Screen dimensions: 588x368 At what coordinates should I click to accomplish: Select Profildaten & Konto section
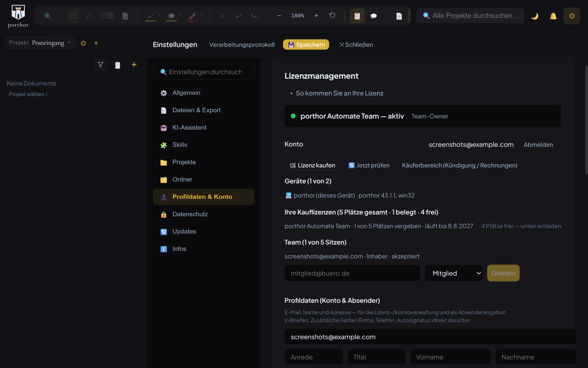204,197
